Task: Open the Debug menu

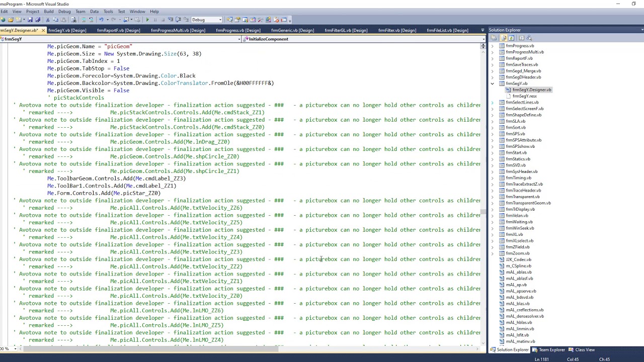Action: click(x=64, y=11)
